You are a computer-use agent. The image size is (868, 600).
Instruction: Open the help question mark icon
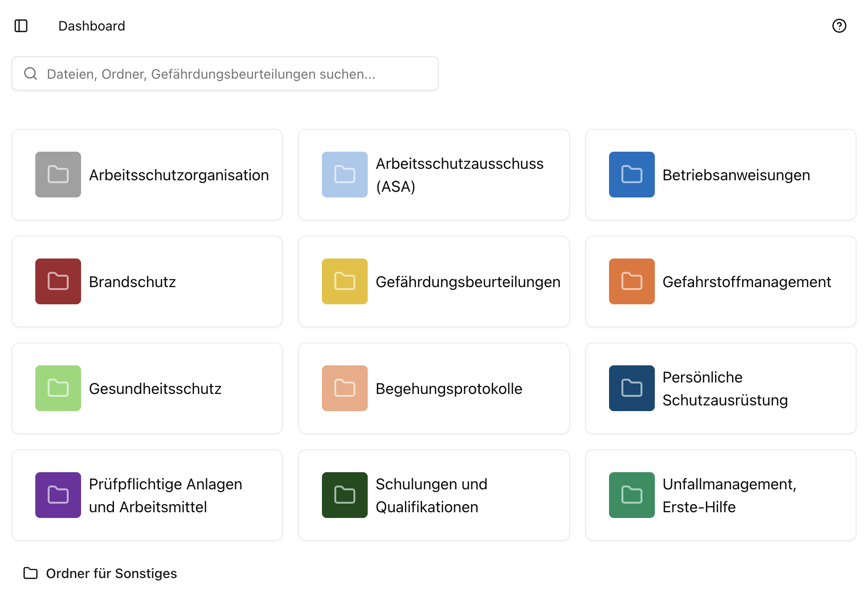(839, 26)
